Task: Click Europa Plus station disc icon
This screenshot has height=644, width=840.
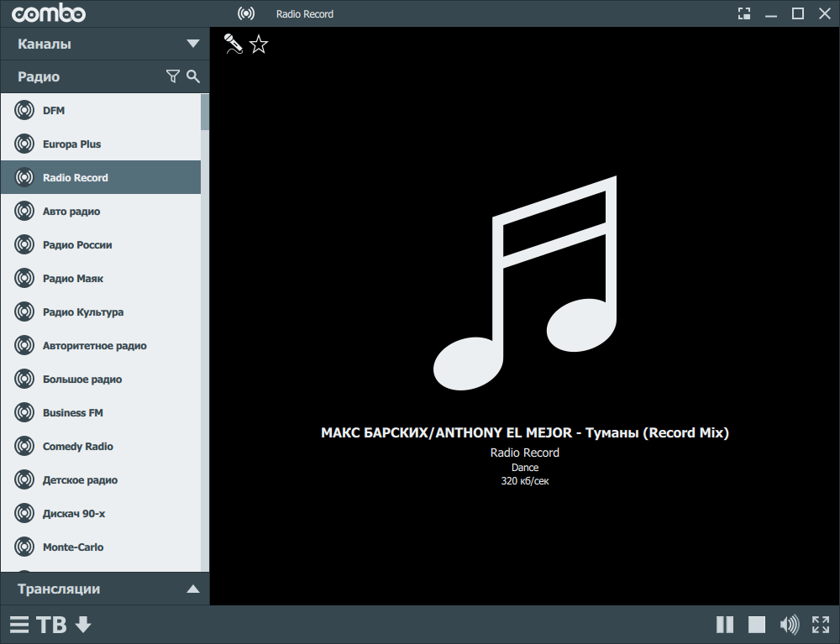Action: point(24,144)
